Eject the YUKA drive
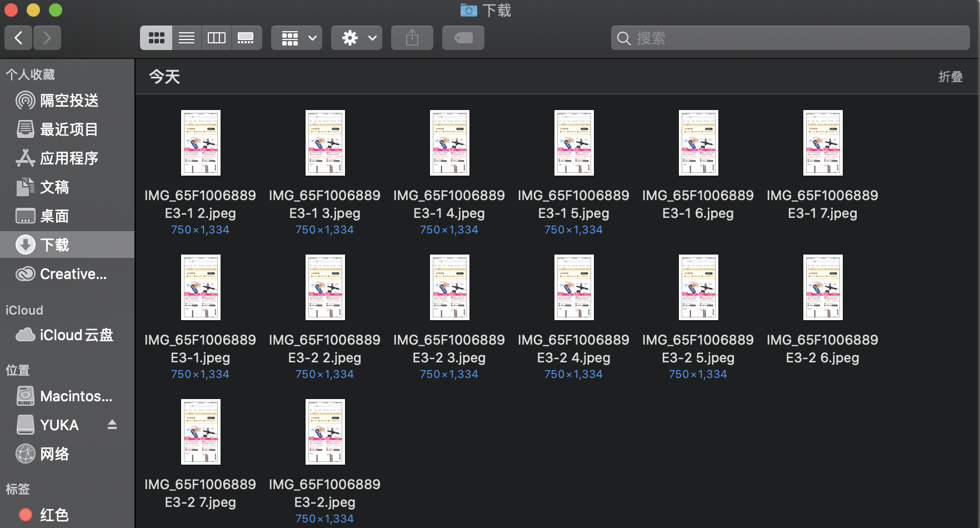Screen dimensions: 980x528 click(112, 425)
